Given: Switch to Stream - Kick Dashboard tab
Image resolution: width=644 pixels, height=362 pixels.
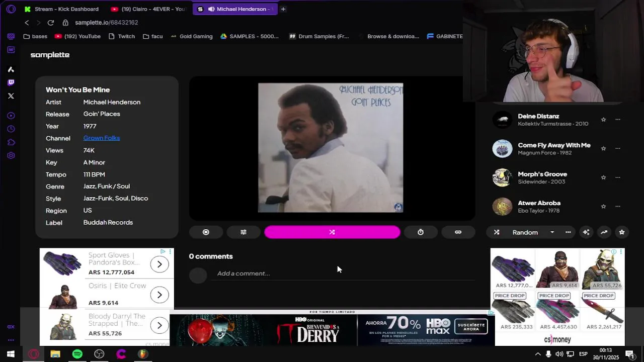Looking at the screenshot, I should pyautogui.click(x=61, y=9).
